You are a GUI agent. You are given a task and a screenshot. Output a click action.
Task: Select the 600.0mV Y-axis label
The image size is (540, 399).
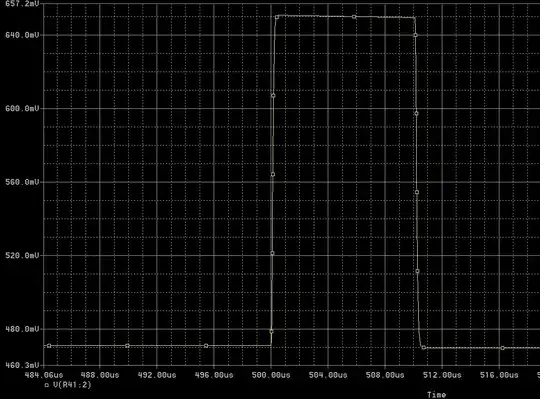point(22,108)
